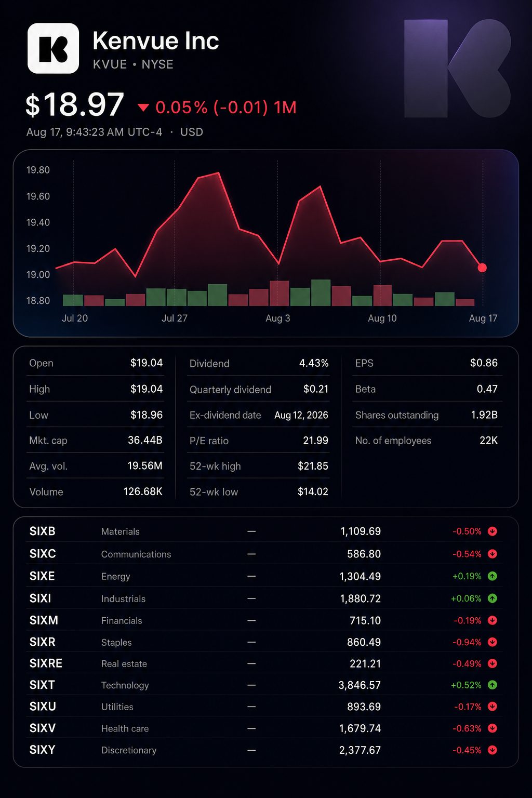Open the SIXM ticker
Screen dimensions: 532x798
point(44,620)
